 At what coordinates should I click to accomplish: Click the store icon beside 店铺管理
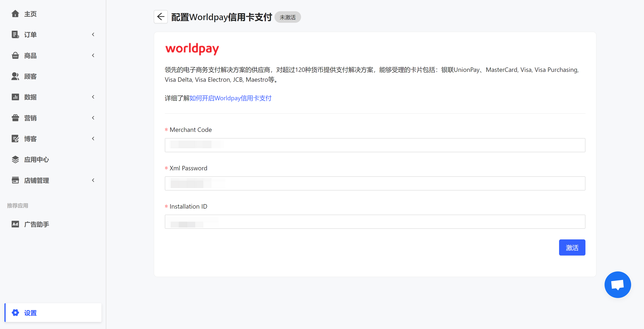point(15,180)
